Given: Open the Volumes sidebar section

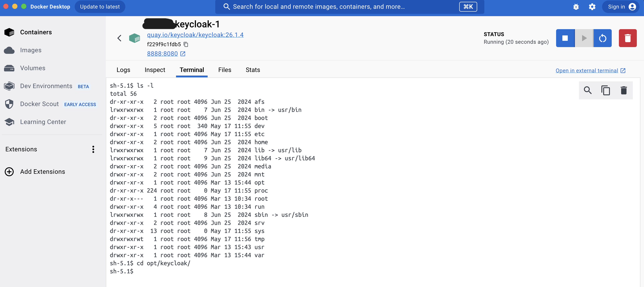Looking at the screenshot, I should coord(33,68).
